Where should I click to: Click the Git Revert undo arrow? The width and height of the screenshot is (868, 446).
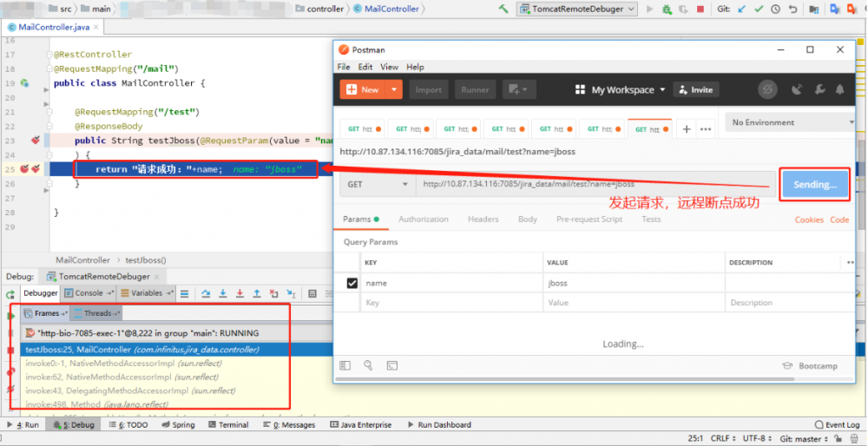coord(792,9)
